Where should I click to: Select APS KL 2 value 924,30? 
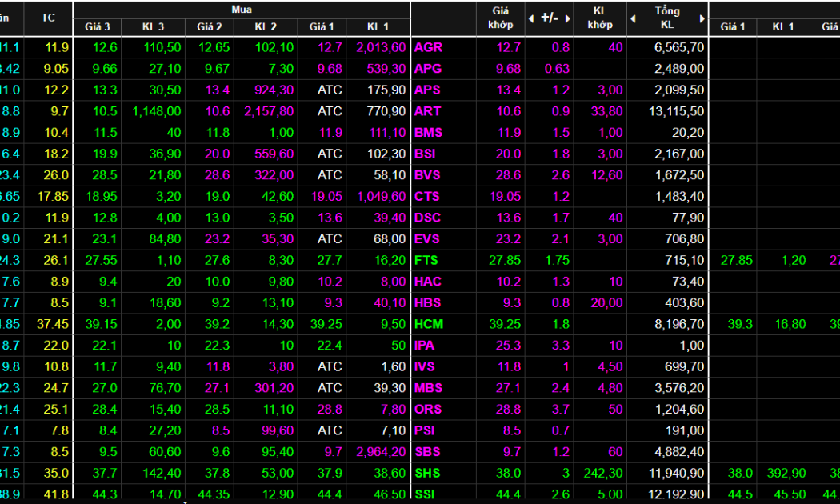click(x=274, y=90)
